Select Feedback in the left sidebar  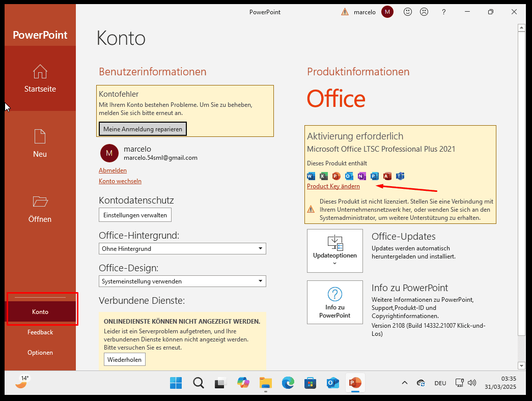40,332
